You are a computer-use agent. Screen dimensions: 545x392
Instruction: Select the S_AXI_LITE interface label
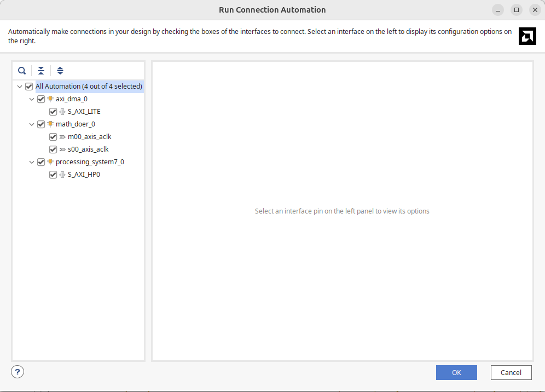coord(84,112)
